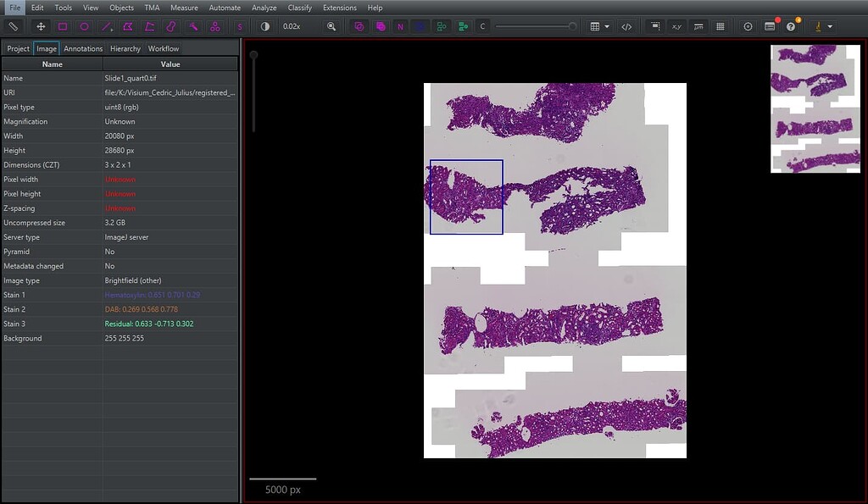Select the Points counting tool
Screen dimensions: 868x504
215,26
